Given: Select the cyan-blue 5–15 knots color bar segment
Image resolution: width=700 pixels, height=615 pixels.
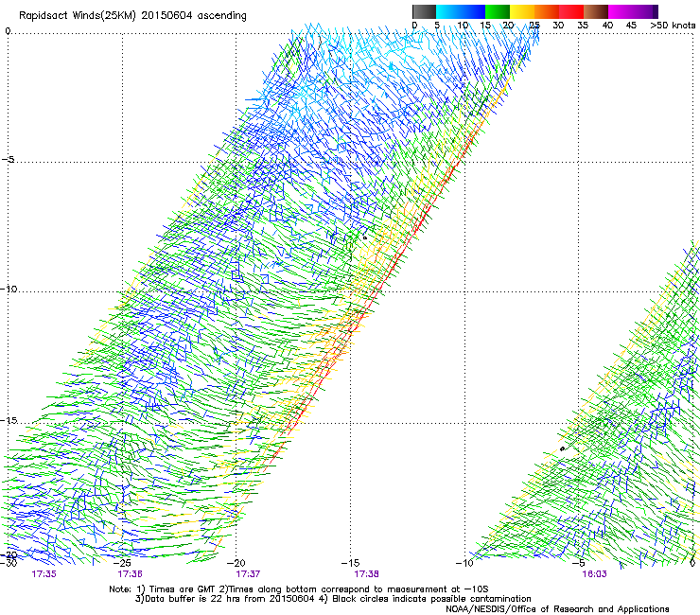Looking at the screenshot, I should (x=461, y=11).
